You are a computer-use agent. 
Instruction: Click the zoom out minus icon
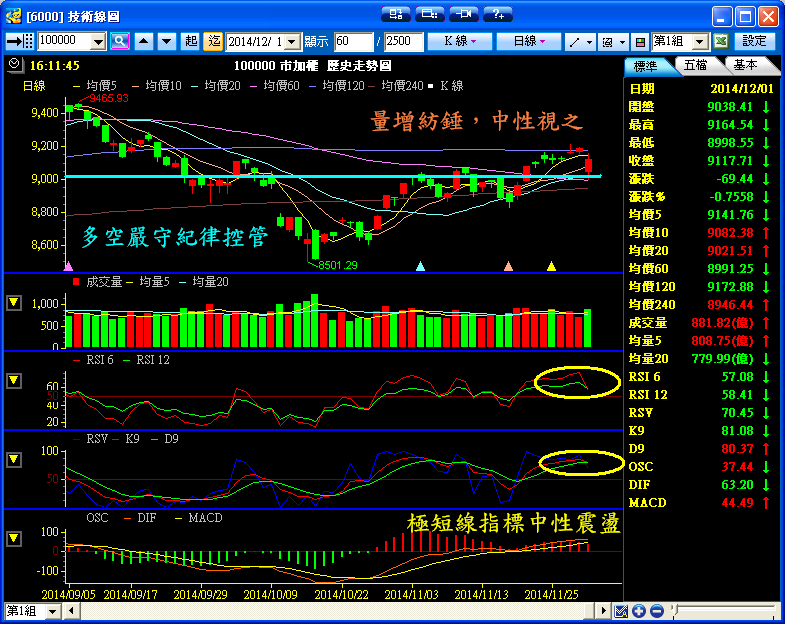click(x=655, y=611)
